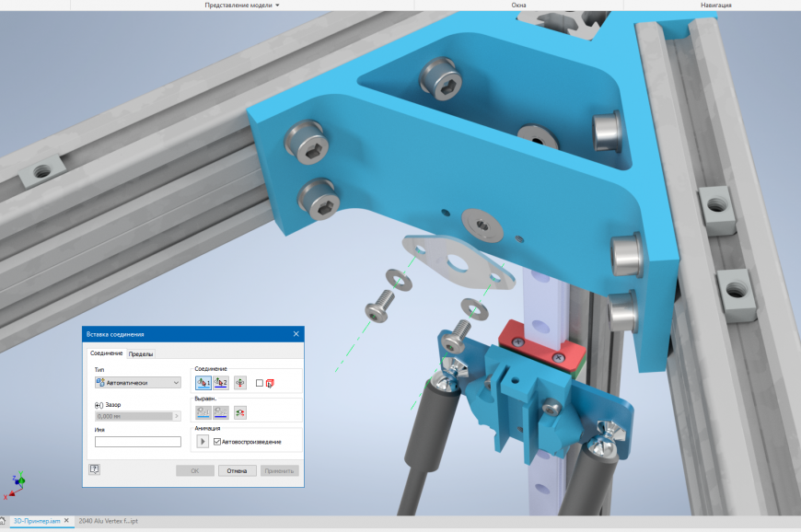Click the Отмена button
801x532 pixels.
(237, 470)
